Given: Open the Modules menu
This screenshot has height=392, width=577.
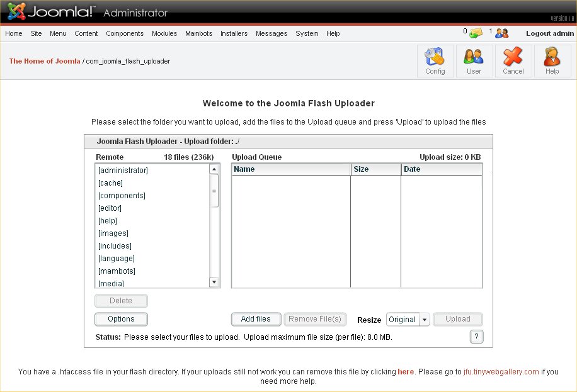Looking at the screenshot, I should (164, 33).
